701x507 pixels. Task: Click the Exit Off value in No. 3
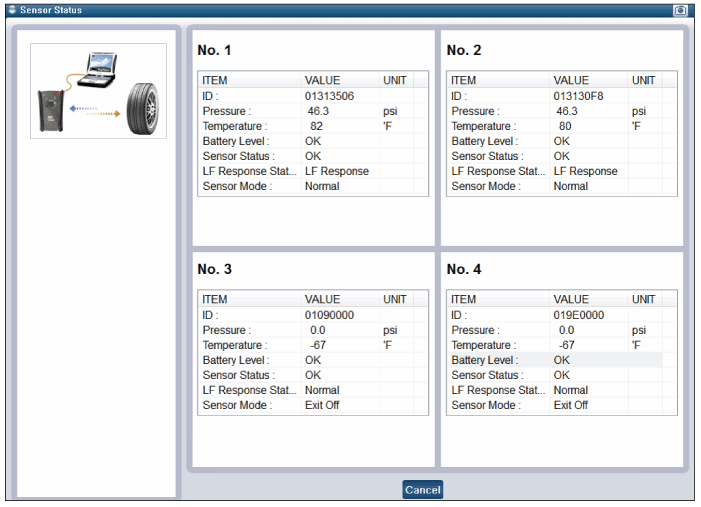point(322,405)
